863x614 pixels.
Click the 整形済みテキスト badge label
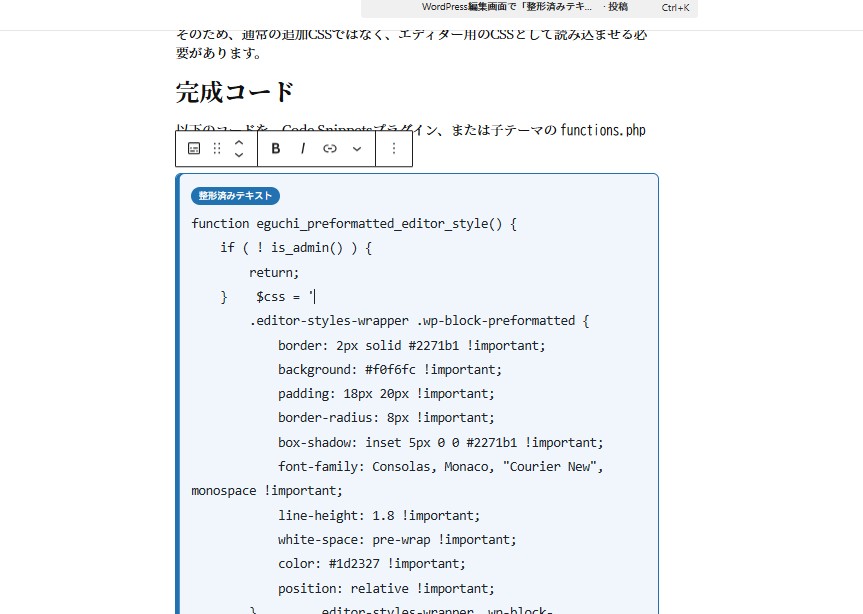(x=235, y=196)
